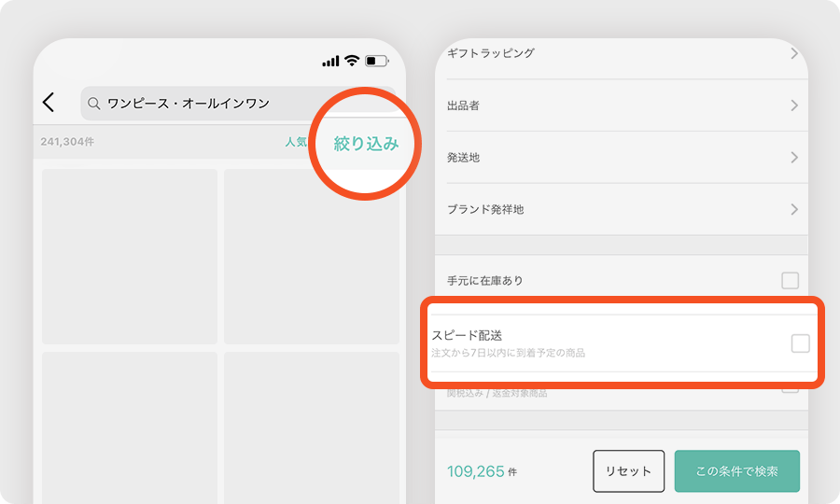Screen dimensions: 840x504
Task: Click the 注文から7日以内に到着予定の商品 description
Action: [509, 353]
